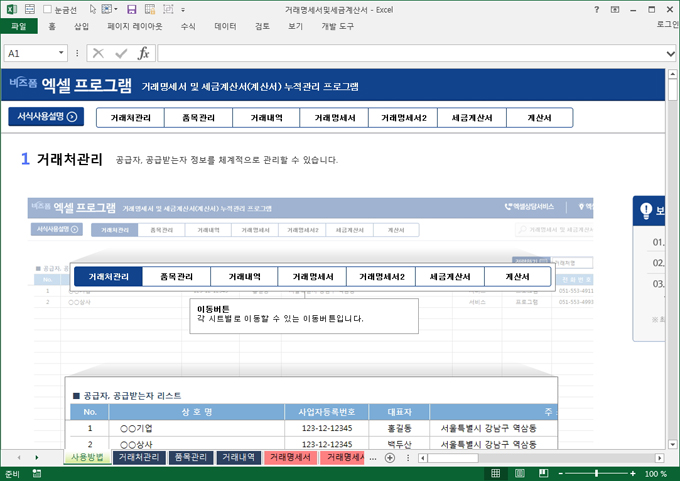The image size is (680, 481).
Task: Click the 상 호 명 column header
Action: (197, 412)
